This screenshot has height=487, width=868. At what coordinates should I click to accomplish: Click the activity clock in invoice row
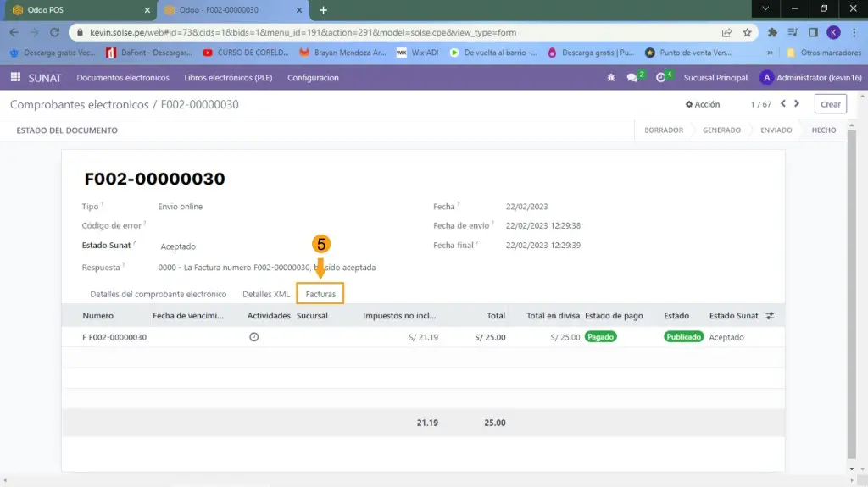coord(253,337)
